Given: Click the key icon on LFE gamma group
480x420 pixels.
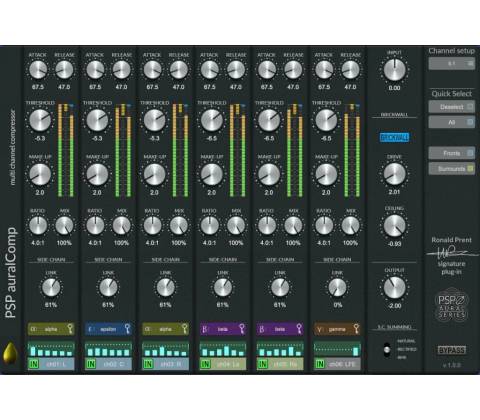Looking at the screenshot, I should [x=357, y=329].
